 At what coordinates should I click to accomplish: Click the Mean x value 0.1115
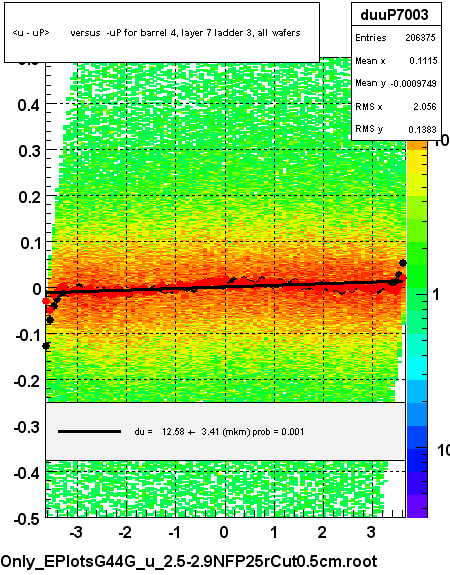pos(423,61)
